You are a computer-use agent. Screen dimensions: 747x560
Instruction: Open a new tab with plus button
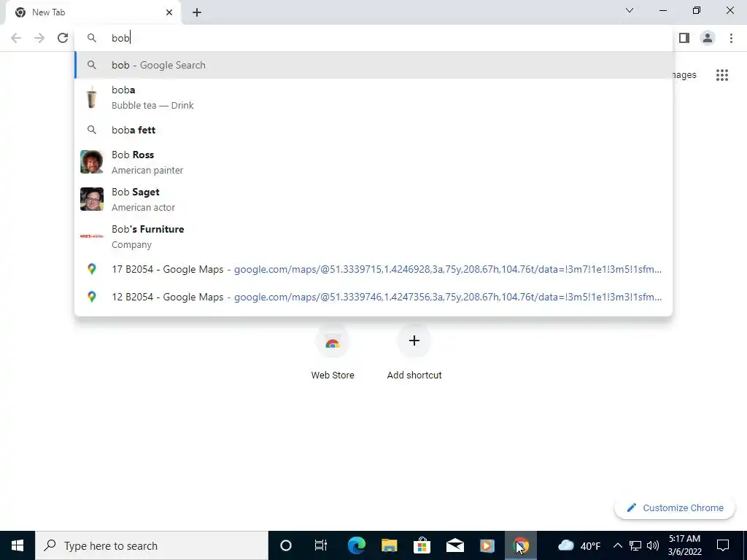(197, 12)
